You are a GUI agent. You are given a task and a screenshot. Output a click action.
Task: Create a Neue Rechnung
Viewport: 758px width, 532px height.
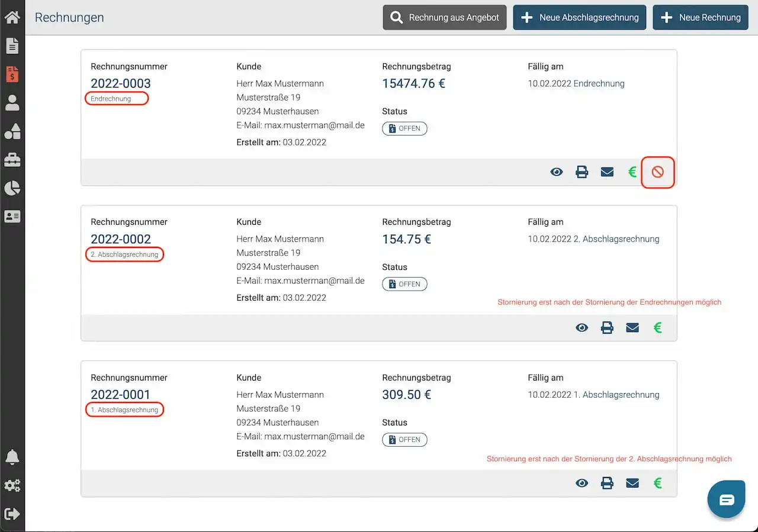point(701,18)
